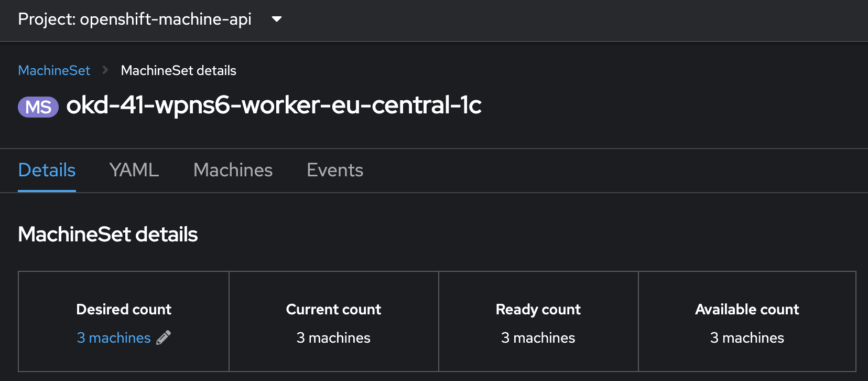The height and width of the screenshot is (381, 868).
Task: View the Events tab
Action: 335,170
